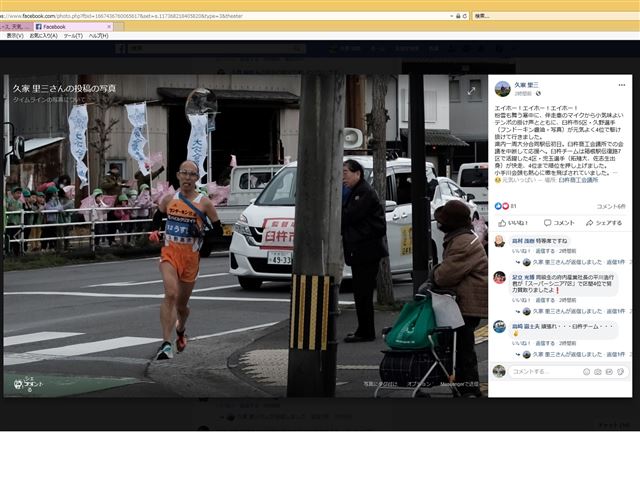
Task: Reply to the 臼杵チーム comment
Action: click(x=545, y=343)
